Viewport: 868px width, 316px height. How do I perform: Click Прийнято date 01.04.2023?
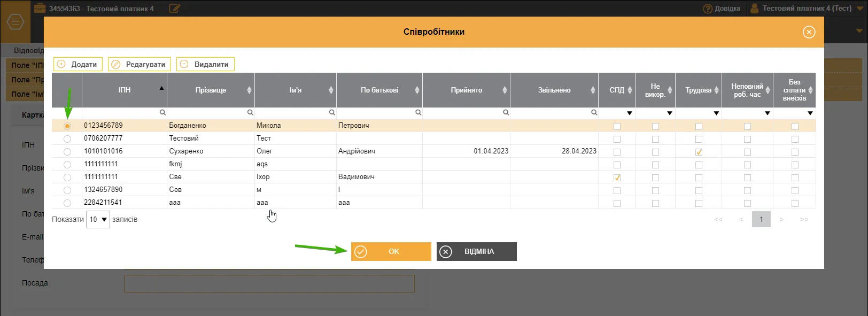[491, 151]
